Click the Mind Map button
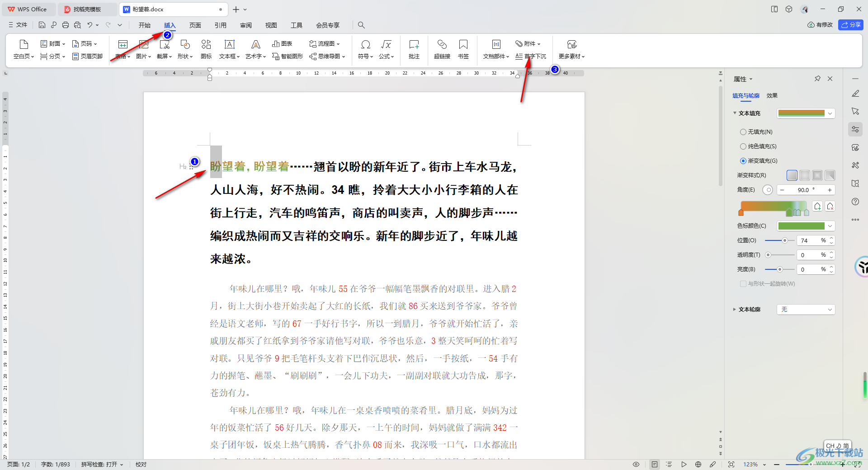This screenshot has height=470, width=868. pos(327,56)
